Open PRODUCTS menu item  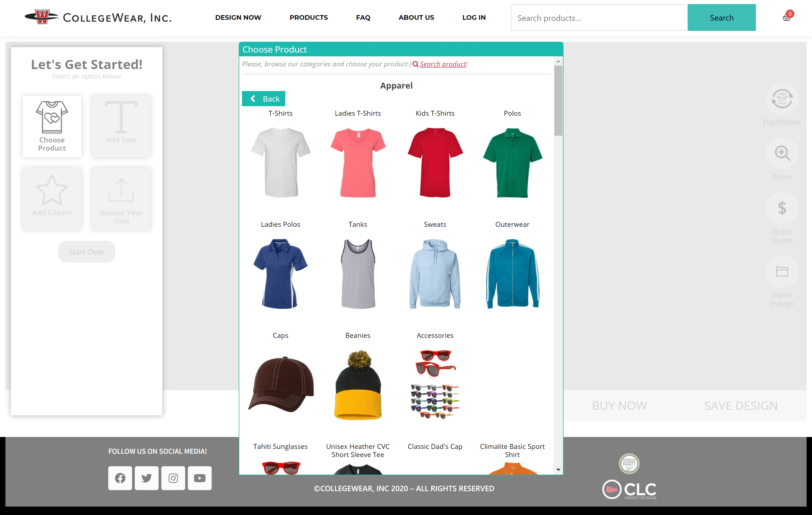(x=309, y=18)
